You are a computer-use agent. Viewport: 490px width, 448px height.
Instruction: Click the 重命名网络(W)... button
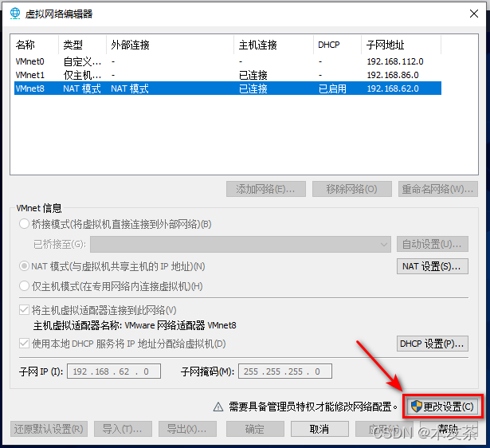click(437, 189)
